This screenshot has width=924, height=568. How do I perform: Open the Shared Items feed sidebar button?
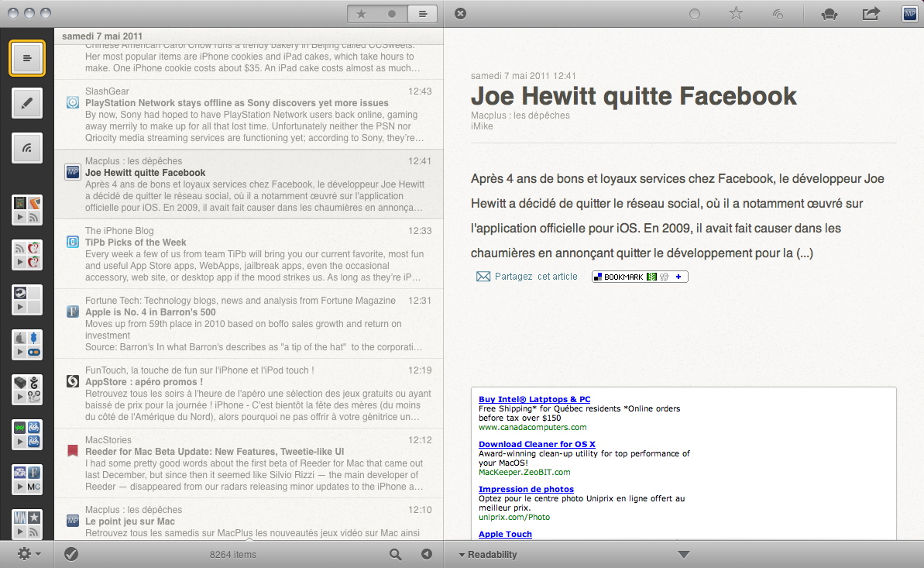click(27, 147)
